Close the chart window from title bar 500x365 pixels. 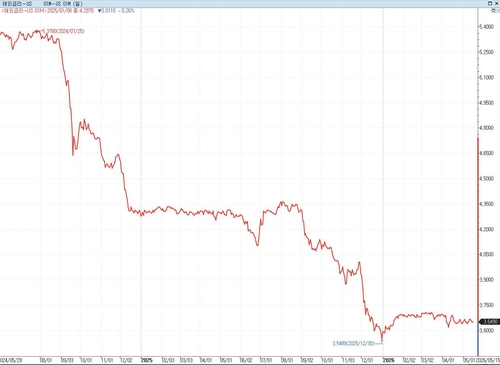496,3
